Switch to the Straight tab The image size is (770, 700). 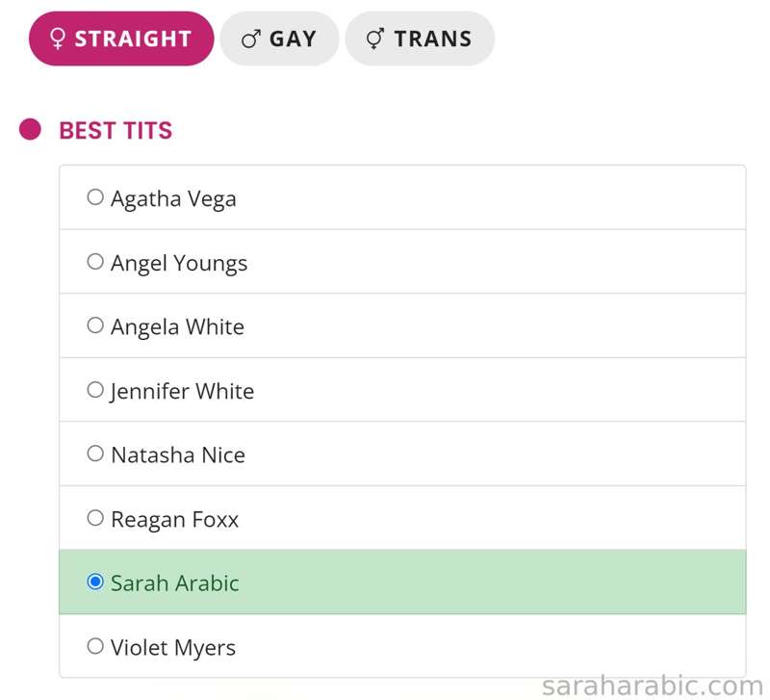121,39
